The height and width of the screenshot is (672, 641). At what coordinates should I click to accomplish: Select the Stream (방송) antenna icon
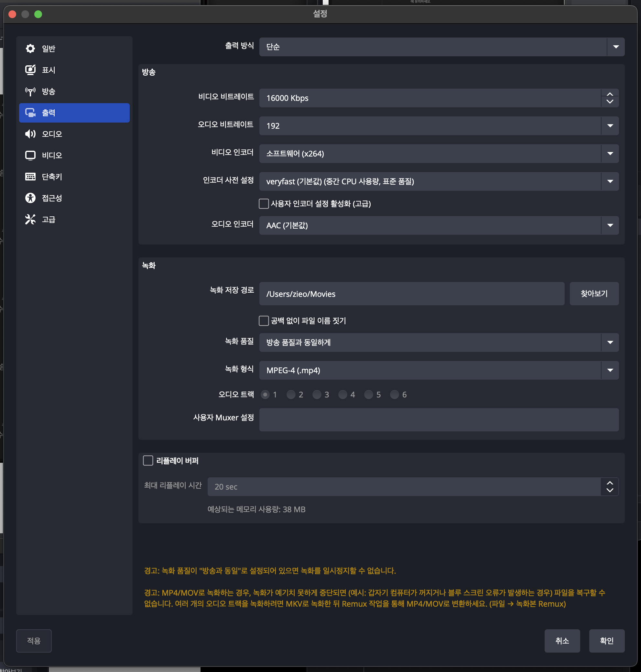pos(30,91)
